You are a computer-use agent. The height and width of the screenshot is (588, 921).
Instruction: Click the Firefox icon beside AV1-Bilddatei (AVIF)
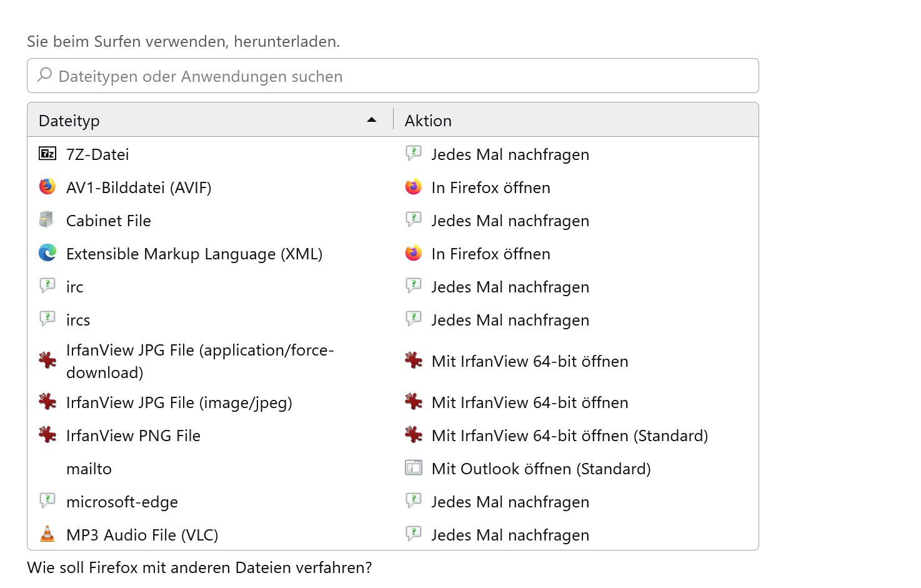tap(47, 187)
